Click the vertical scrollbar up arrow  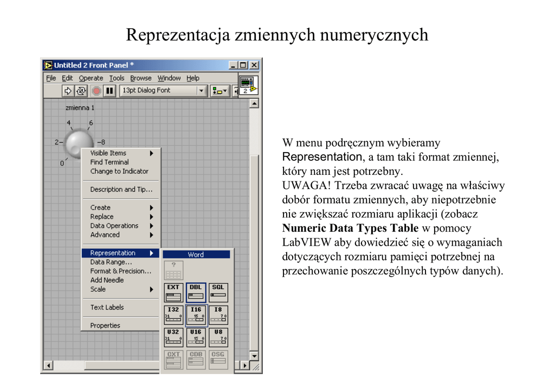[254, 104]
